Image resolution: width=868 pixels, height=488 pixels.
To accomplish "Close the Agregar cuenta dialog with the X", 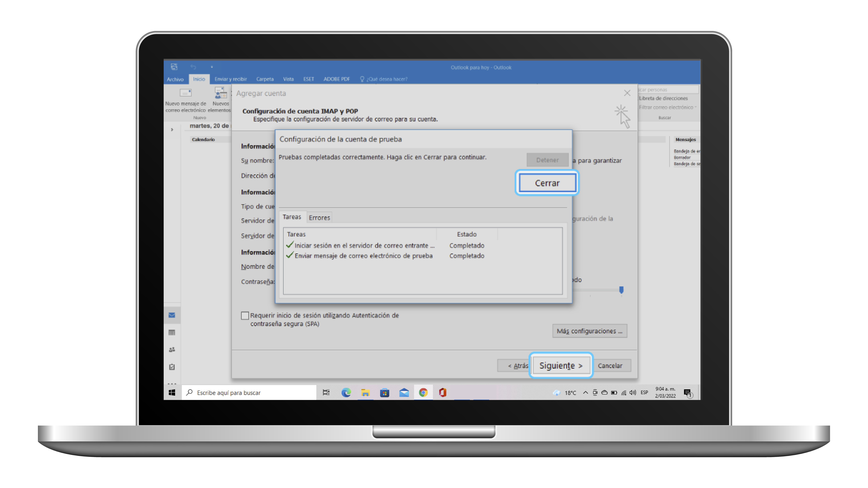I will click(627, 93).
